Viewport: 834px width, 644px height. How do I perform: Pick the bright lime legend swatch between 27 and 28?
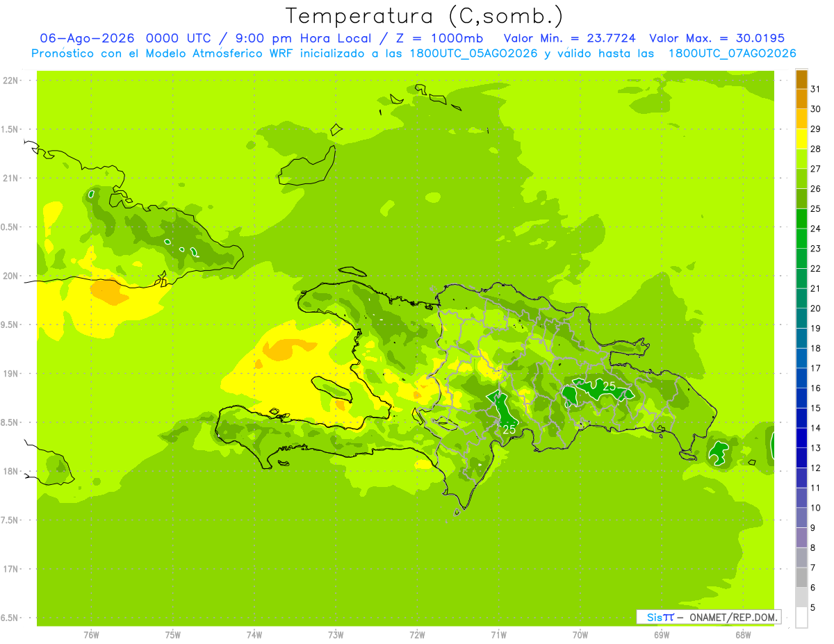tap(801, 159)
